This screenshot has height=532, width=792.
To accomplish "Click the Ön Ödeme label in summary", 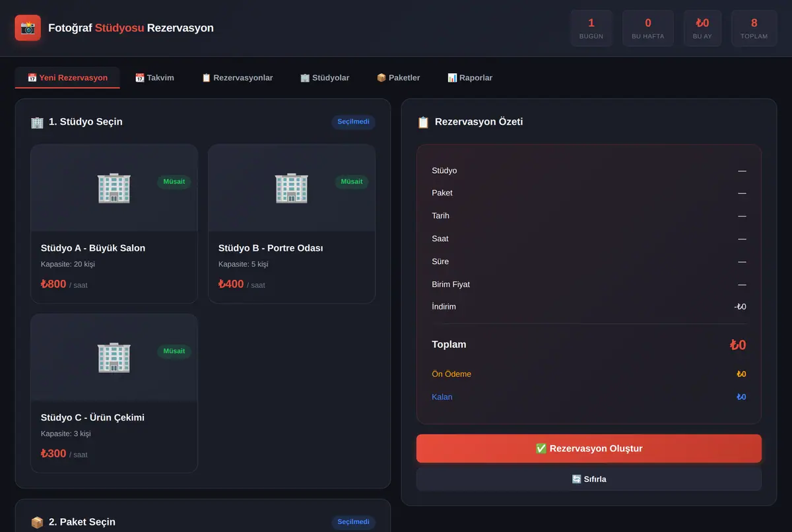I will pos(451,374).
